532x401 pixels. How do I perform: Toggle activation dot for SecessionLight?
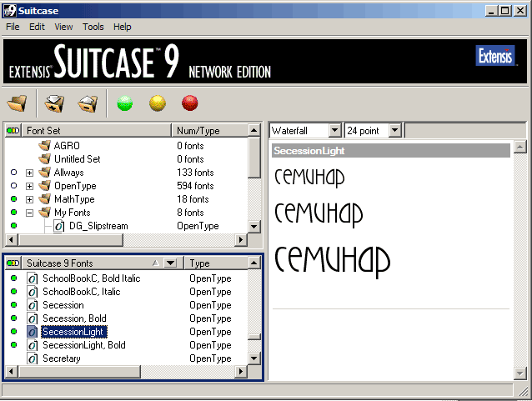coord(13,332)
